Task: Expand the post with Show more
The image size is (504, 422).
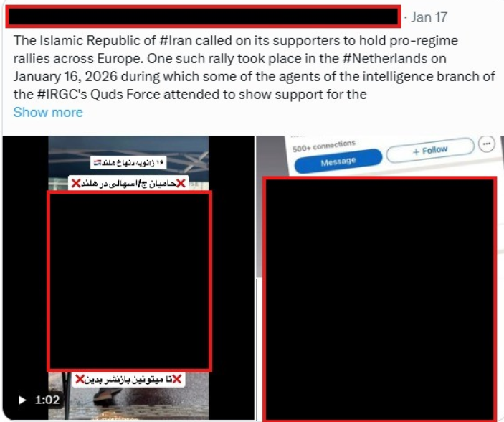Action: click(48, 113)
